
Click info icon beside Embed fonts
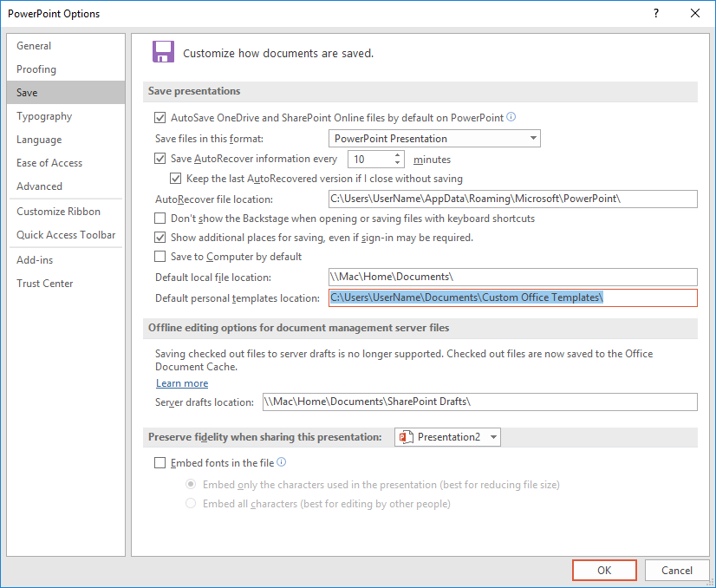[282, 462]
